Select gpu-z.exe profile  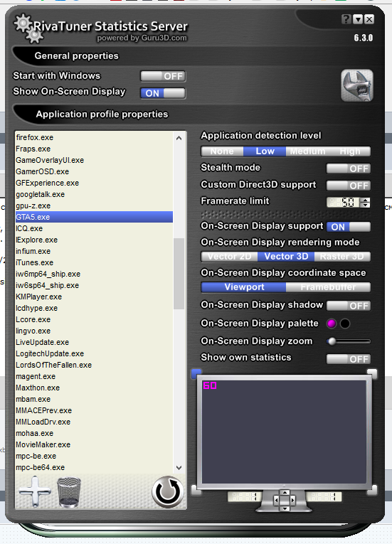[94, 206]
